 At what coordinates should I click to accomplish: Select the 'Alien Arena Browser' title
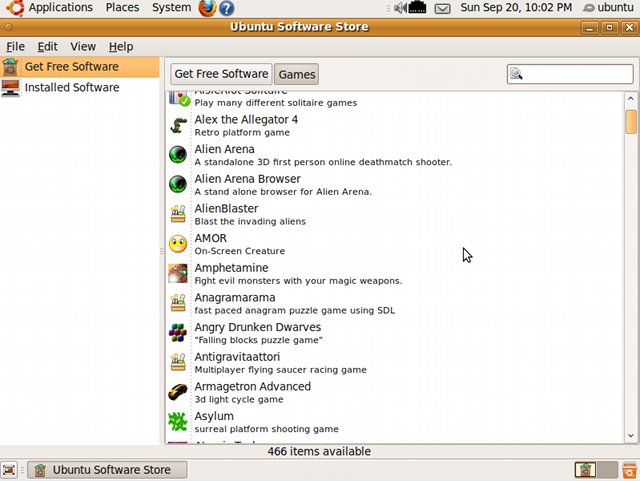[x=247, y=179]
